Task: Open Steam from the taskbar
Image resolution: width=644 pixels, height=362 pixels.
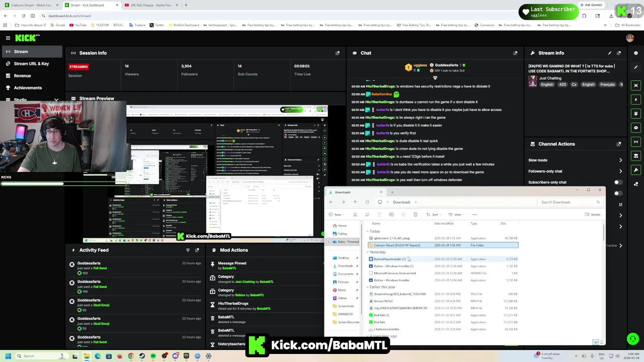Action: coord(142,356)
